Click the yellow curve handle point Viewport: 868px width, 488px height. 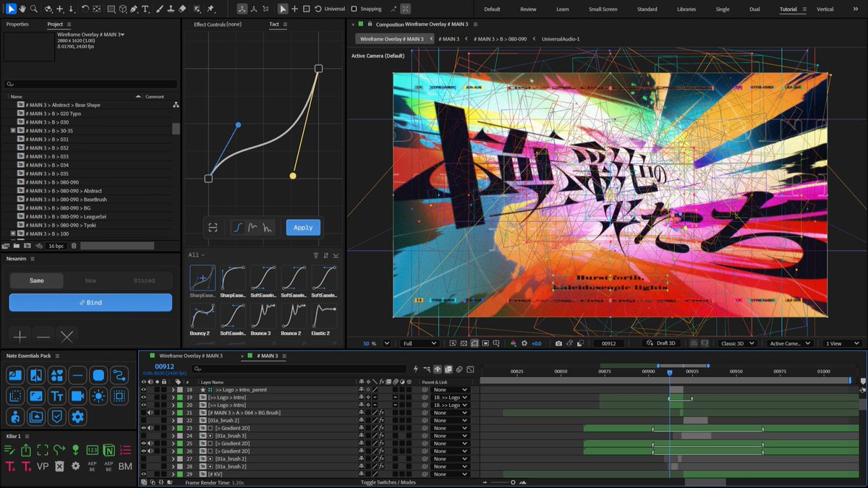293,176
